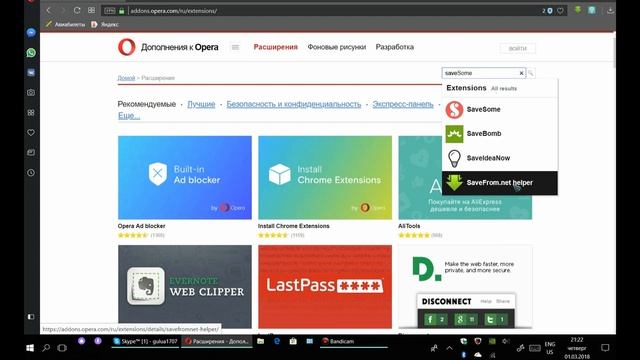Open All results link in dropdown
This screenshot has height=360, width=640.
[x=504, y=89]
